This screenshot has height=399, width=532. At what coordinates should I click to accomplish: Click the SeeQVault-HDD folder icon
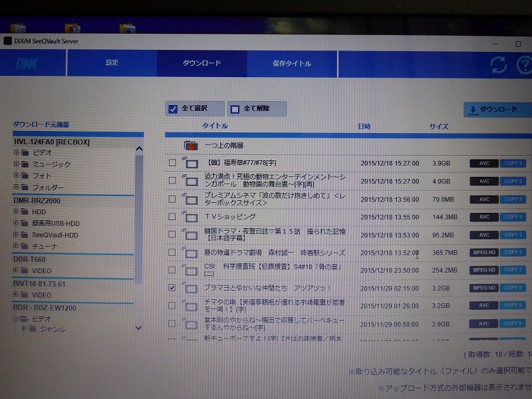click(25, 235)
